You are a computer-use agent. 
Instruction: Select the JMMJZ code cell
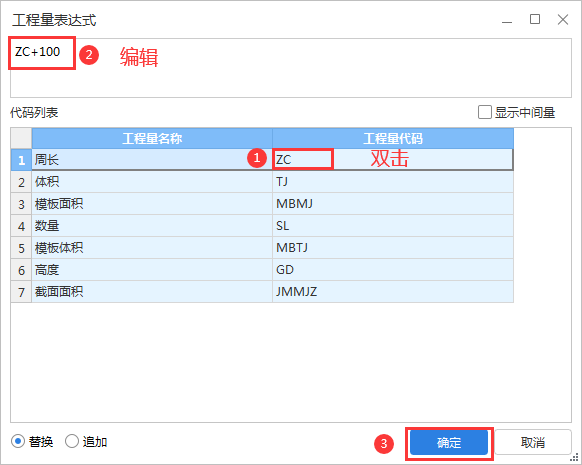click(x=393, y=292)
